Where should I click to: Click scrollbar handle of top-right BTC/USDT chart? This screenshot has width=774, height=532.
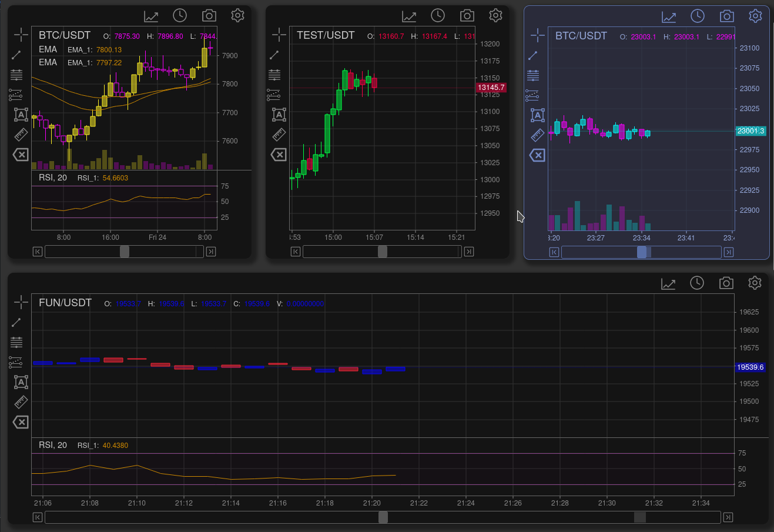point(642,252)
